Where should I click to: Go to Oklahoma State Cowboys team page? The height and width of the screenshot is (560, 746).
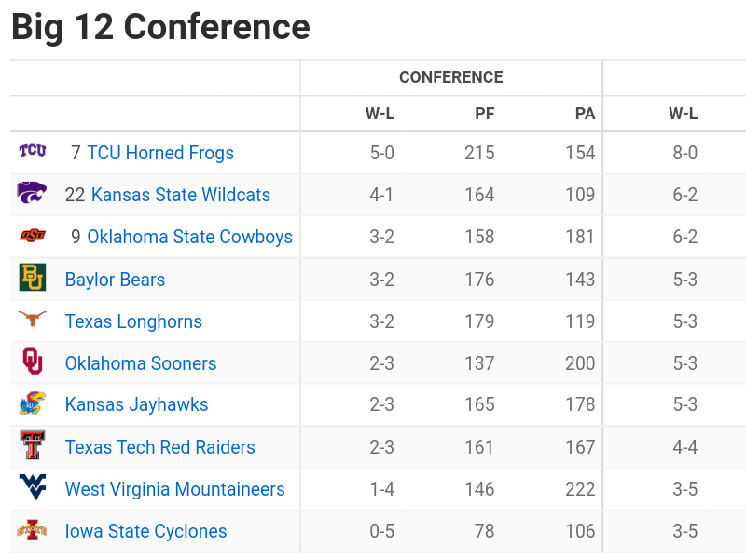click(189, 237)
